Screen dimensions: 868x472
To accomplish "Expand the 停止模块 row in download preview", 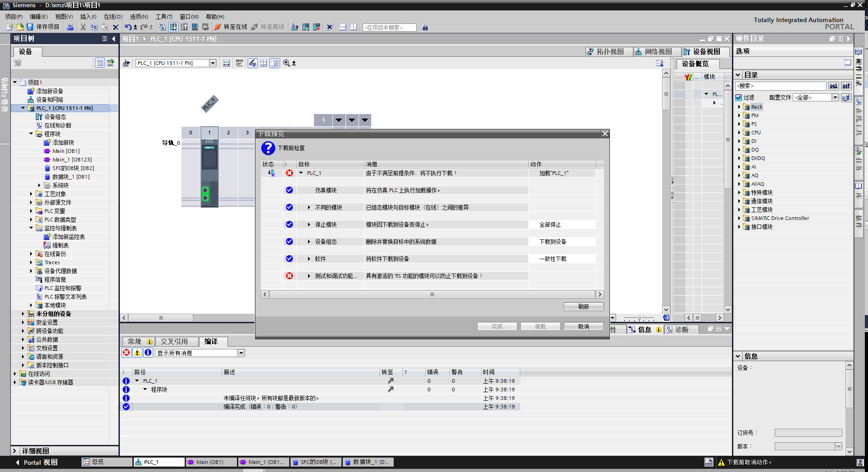I will coord(309,225).
